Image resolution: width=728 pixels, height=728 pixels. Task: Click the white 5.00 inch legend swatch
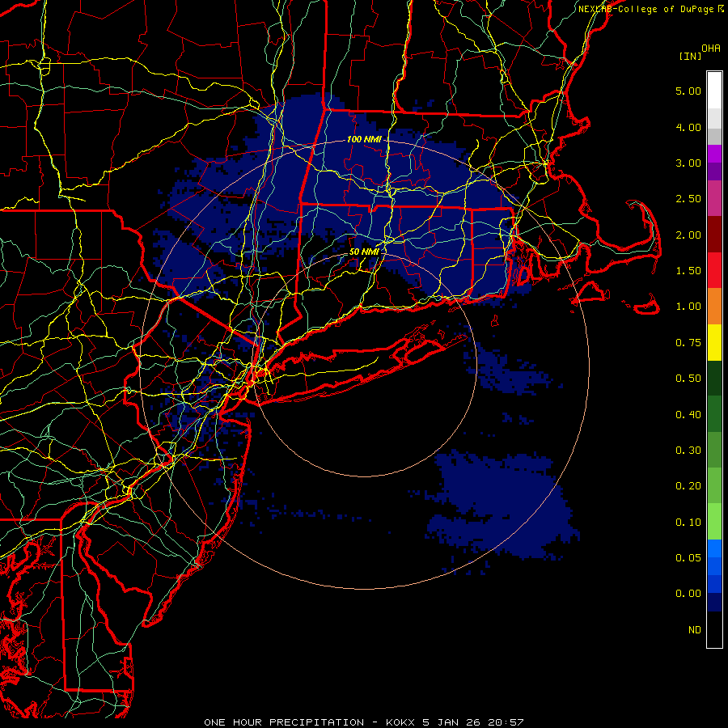click(714, 91)
